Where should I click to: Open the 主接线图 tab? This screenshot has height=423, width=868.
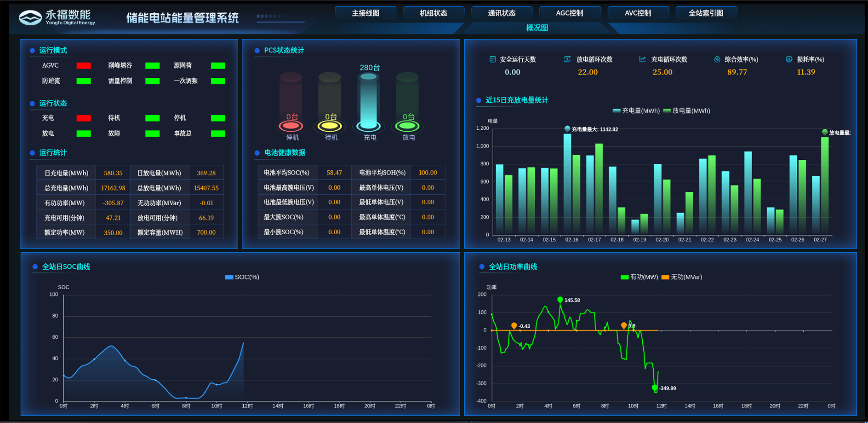pyautogui.click(x=365, y=13)
